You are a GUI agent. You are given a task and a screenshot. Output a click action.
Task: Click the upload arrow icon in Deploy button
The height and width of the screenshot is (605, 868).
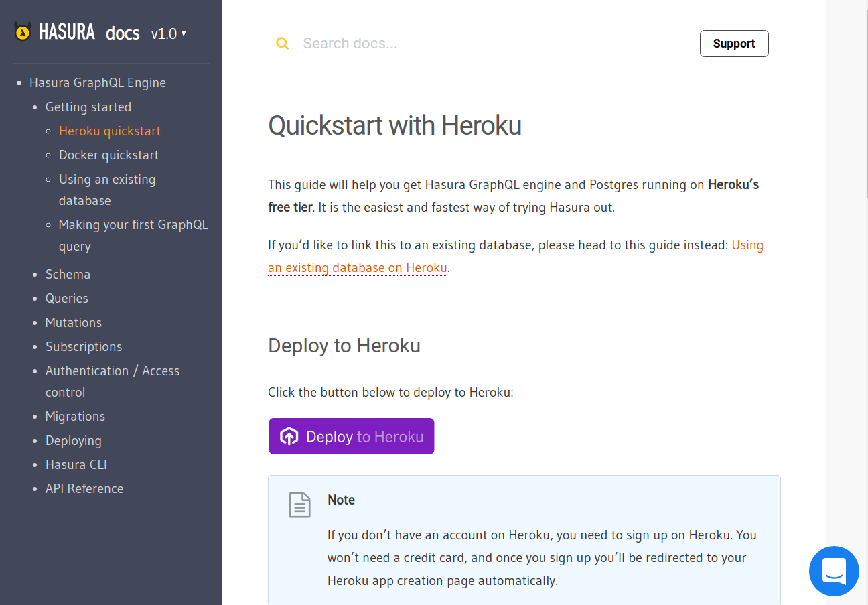pos(289,437)
